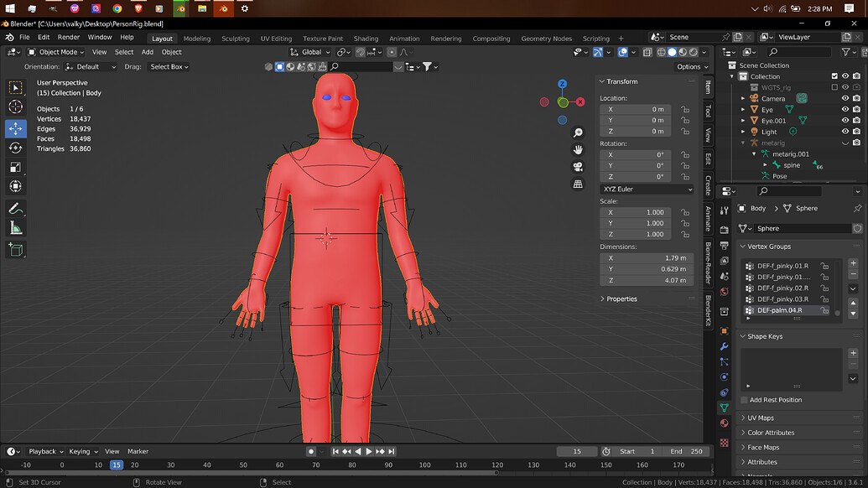Open the Tool properties tab icon

click(x=724, y=210)
